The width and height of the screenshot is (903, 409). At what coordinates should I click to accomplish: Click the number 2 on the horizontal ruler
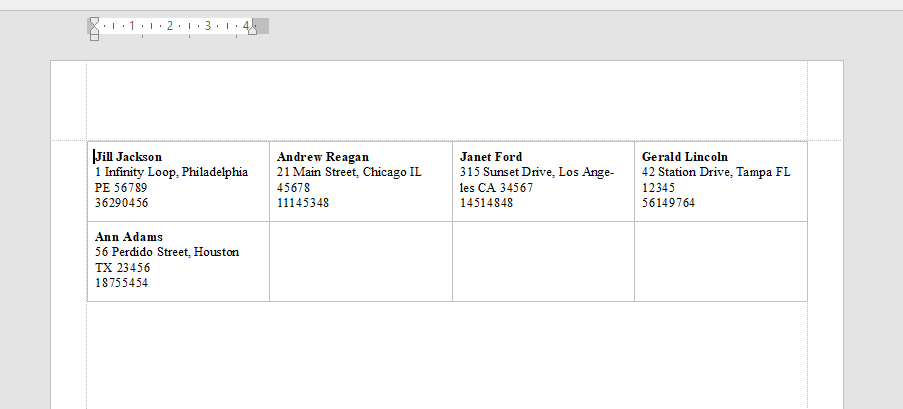[x=170, y=25]
